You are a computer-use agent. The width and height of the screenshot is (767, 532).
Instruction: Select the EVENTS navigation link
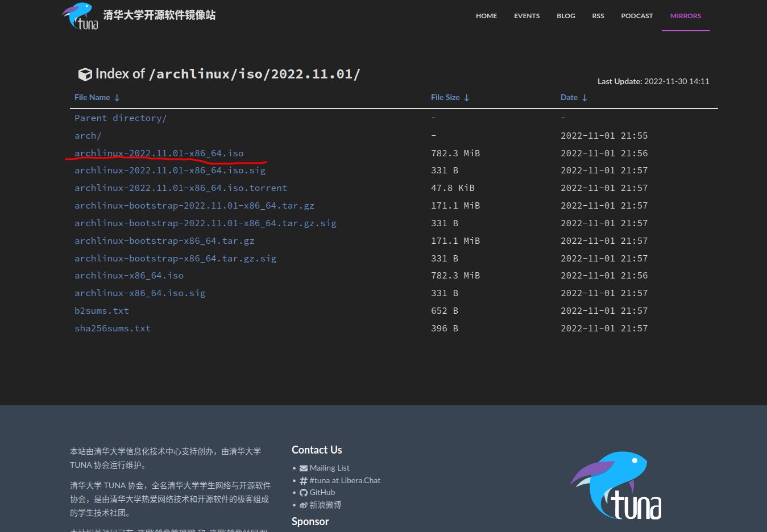(526, 16)
